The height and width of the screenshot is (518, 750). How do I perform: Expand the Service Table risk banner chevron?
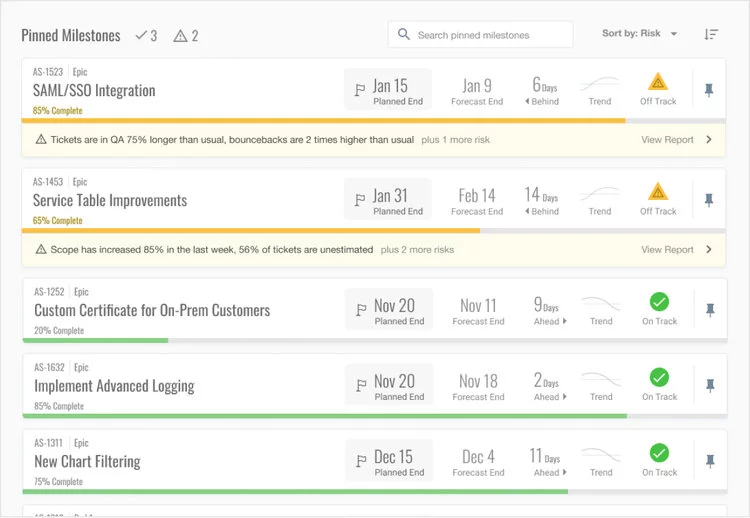pyautogui.click(x=709, y=250)
